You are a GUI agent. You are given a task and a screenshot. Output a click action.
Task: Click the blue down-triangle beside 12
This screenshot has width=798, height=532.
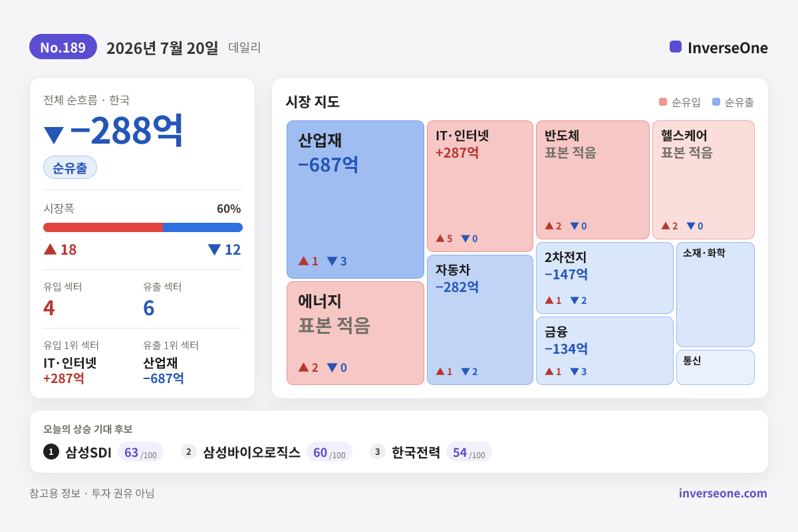[214, 249]
